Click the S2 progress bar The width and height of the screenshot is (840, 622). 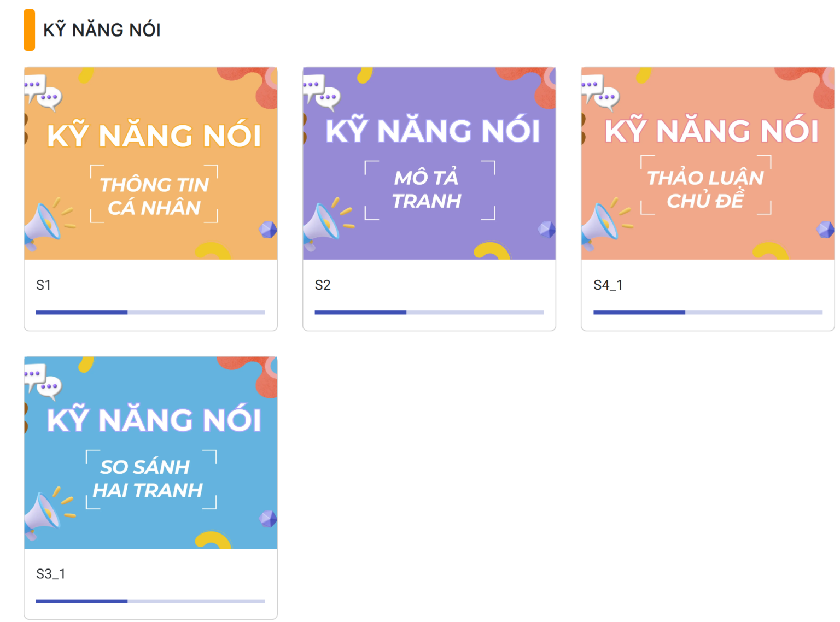pos(429,313)
